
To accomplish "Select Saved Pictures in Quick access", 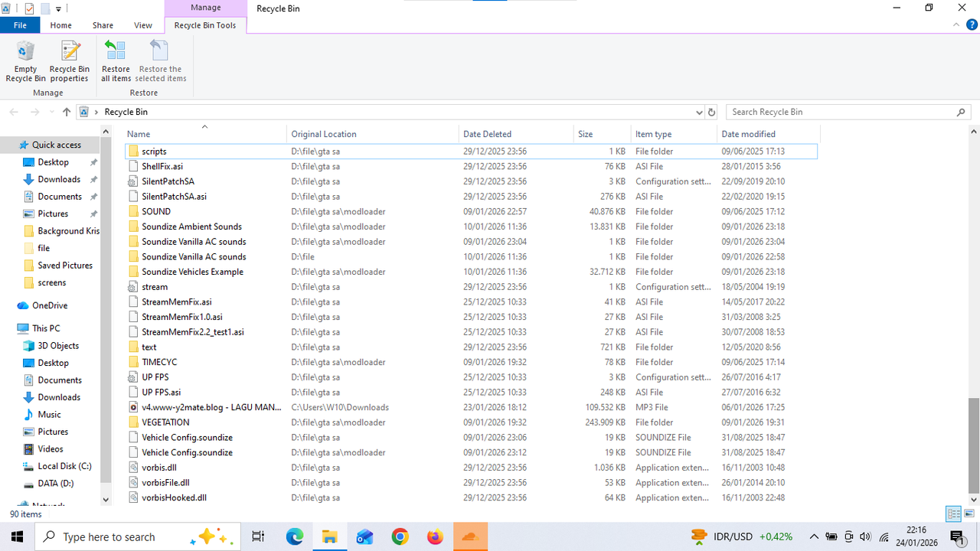I will click(x=65, y=266).
